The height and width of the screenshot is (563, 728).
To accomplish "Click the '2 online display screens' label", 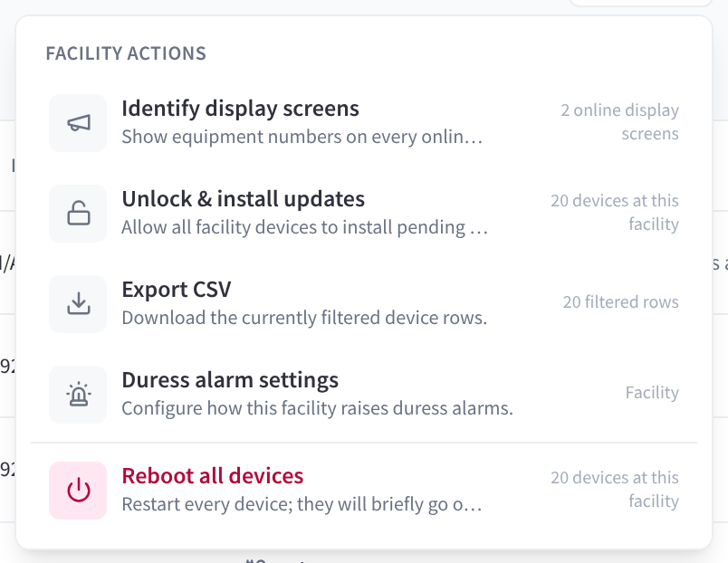I will (620, 121).
